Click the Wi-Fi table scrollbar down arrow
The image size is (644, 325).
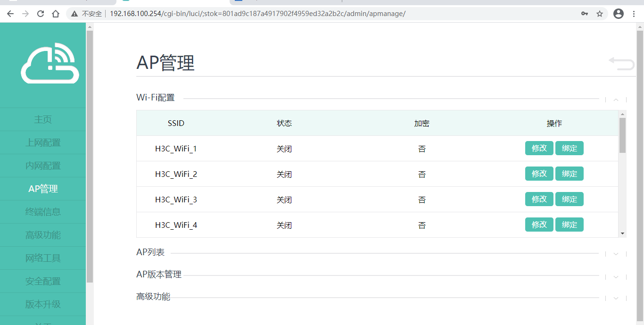(622, 233)
